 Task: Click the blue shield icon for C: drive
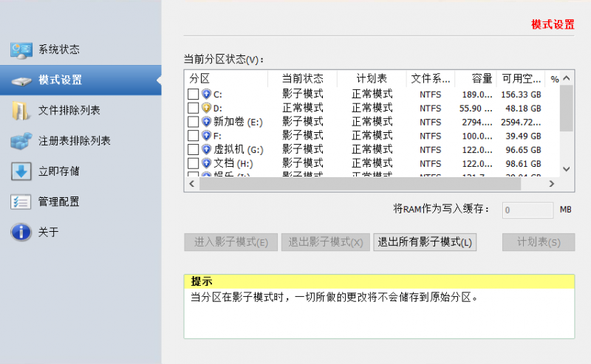pos(206,94)
